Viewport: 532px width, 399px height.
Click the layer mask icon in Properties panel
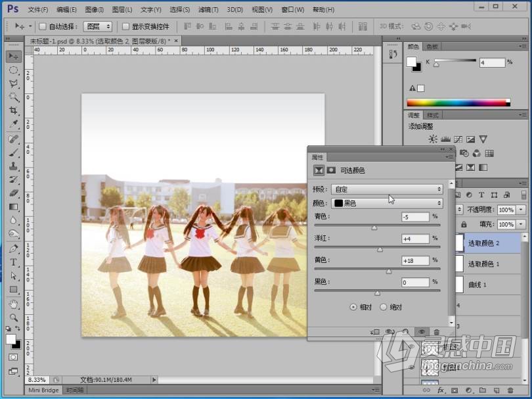[x=331, y=170]
